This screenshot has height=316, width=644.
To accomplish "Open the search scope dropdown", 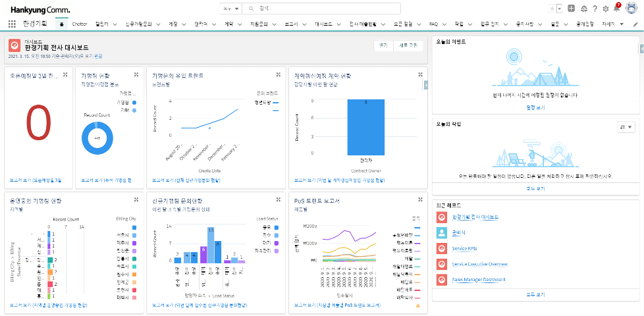I will pos(230,9).
